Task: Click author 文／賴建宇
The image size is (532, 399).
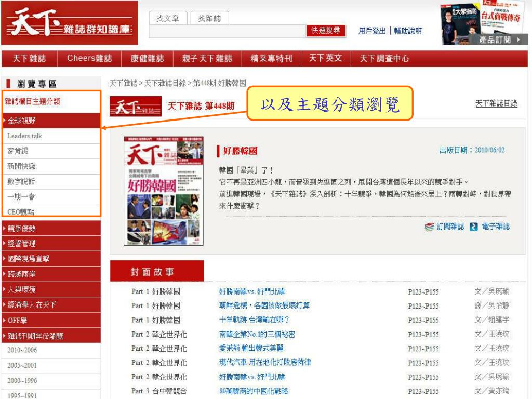Action: pyautogui.click(x=492, y=320)
